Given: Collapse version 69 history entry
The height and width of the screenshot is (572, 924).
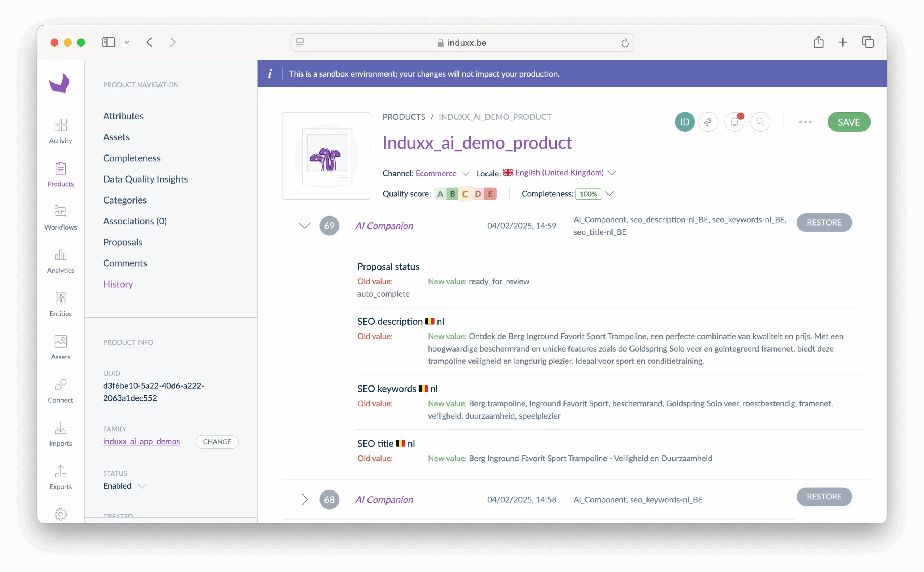Looking at the screenshot, I should (305, 226).
